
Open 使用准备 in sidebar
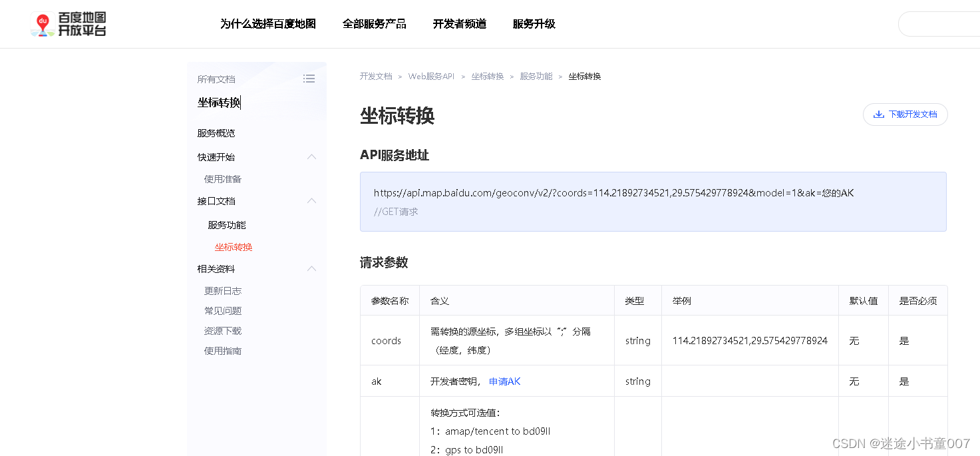point(223,179)
